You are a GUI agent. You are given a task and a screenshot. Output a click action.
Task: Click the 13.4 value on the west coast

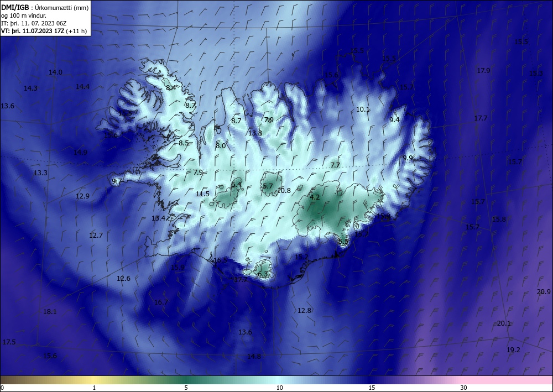coord(158,218)
